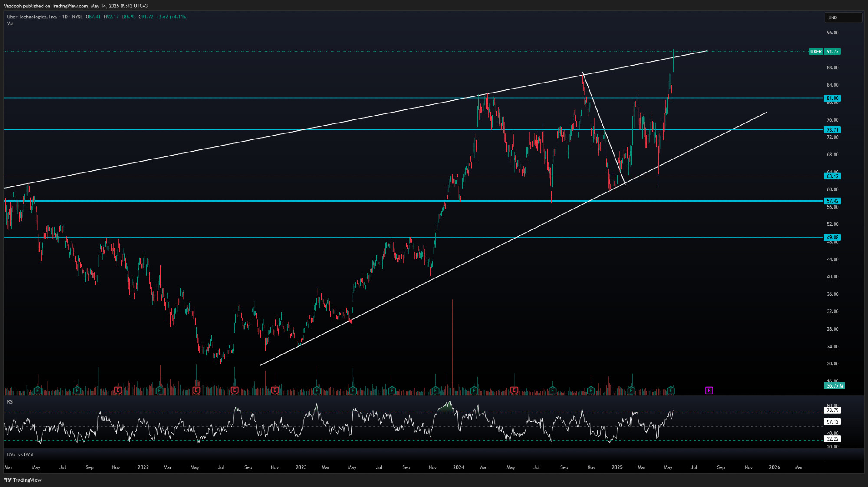Select the RSI indicator legend

(10, 402)
